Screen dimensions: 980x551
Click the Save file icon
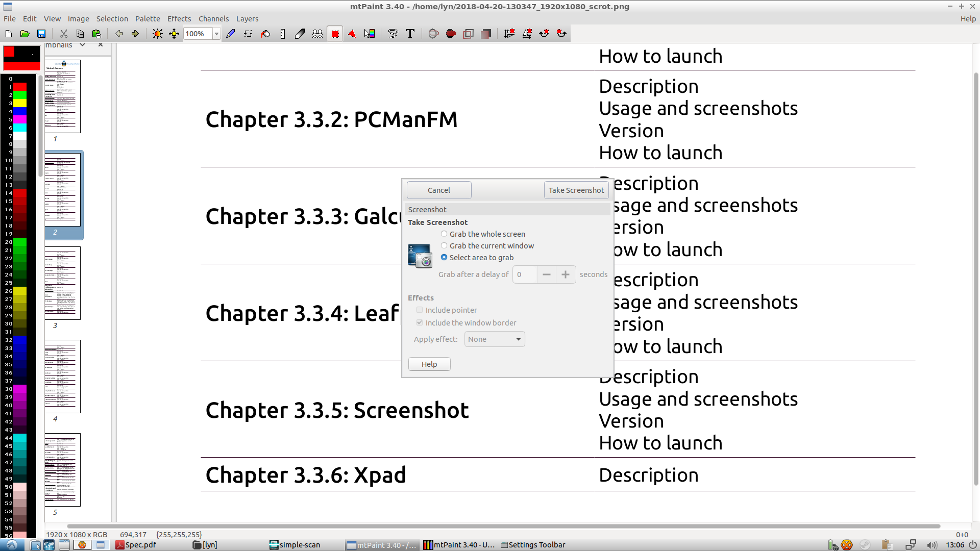tap(41, 34)
